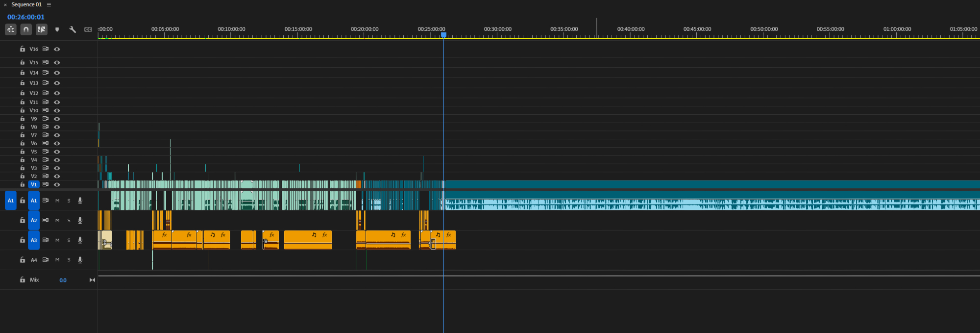This screenshot has width=980, height=333.
Task: Close the Sequence 01 tab
Action: pos(5,4)
